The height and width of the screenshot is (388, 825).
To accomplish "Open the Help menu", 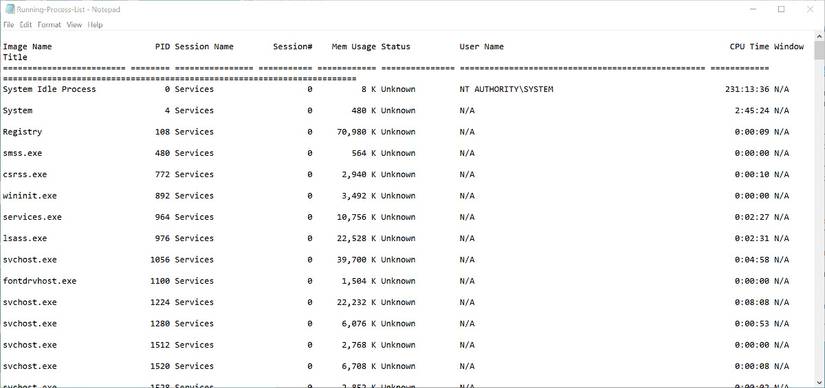I will (95, 25).
